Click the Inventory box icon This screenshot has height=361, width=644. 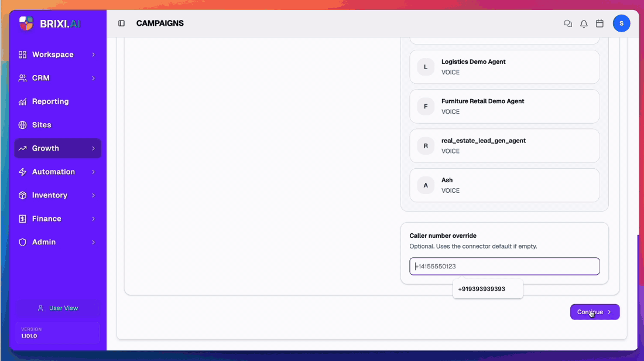[x=23, y=195]
